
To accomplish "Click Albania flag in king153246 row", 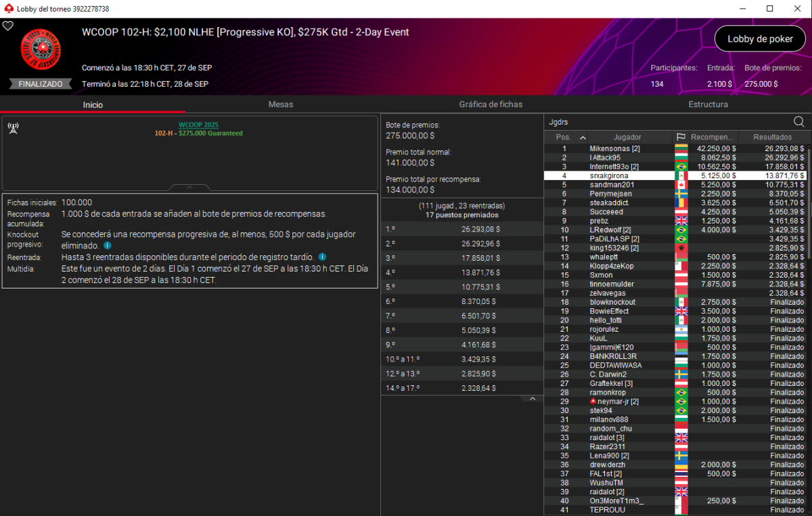I will 681,248.
